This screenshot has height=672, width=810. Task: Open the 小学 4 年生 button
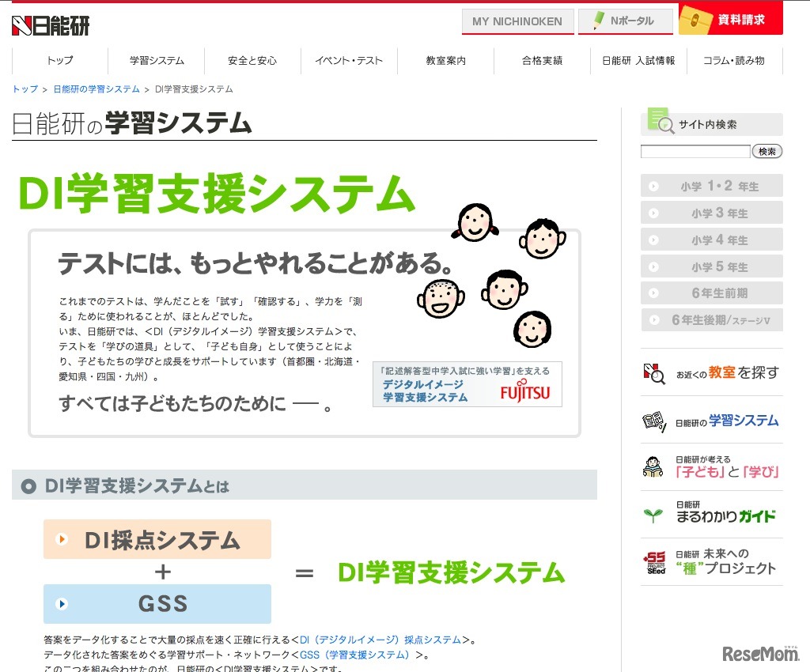(x=712, y=240)
